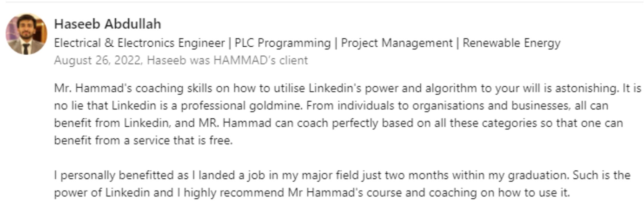Click Renewable Energy in the headline

(511, 43)
